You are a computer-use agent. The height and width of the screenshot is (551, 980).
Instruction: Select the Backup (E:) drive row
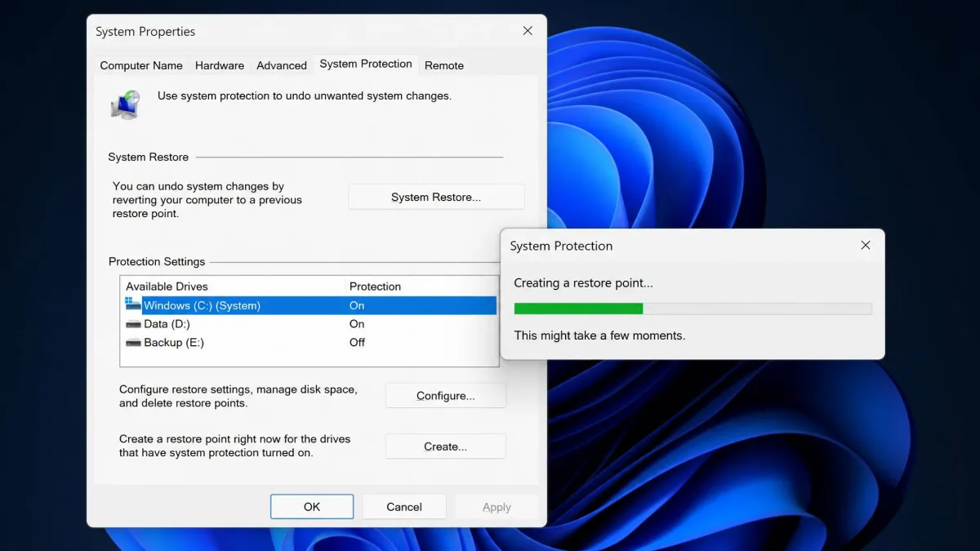(310, 343)
